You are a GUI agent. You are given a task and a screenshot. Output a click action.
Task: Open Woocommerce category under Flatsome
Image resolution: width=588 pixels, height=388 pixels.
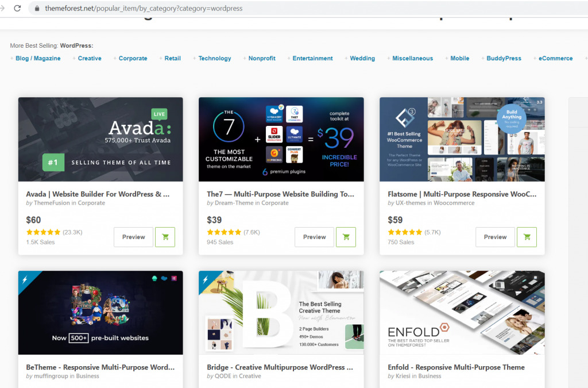pyautogui.click(x=454, y=203)
